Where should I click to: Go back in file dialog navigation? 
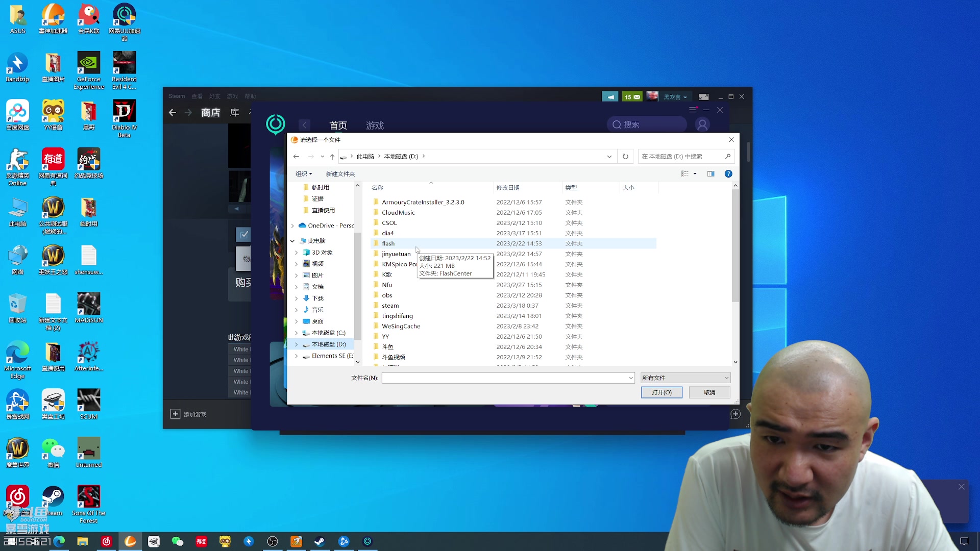tap(297, 157)
